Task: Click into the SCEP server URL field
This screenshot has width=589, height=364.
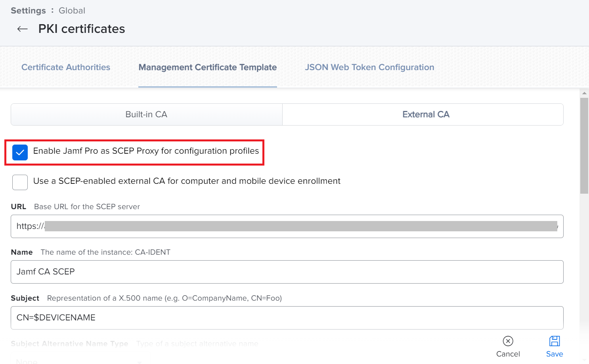Action: coord(287,227)
